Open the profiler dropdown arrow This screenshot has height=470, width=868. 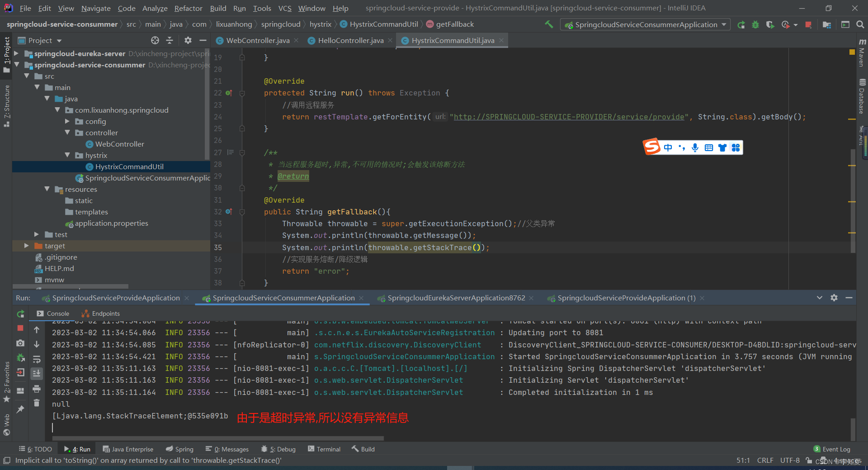[x=796, y=25]
